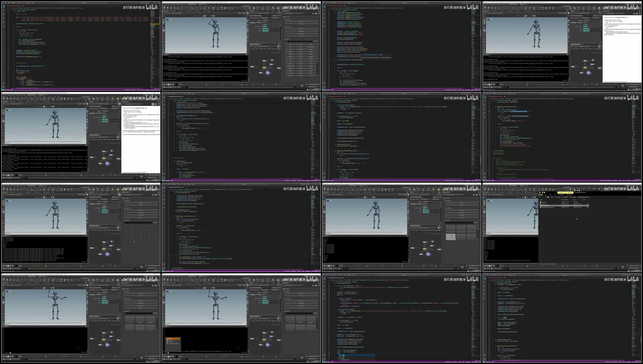Viewport: 643px width, 364px height.
Task: Switch to Setup tab beside highlighted pose thumbnail
Action: [x=448, y=198]
